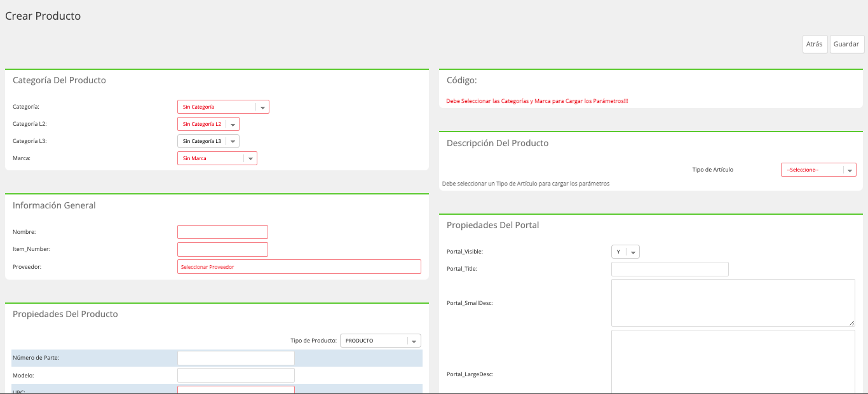The image size is (868, 394).
Task: Open the Categoría L3 selector
Action: click(x=208, y=141)
